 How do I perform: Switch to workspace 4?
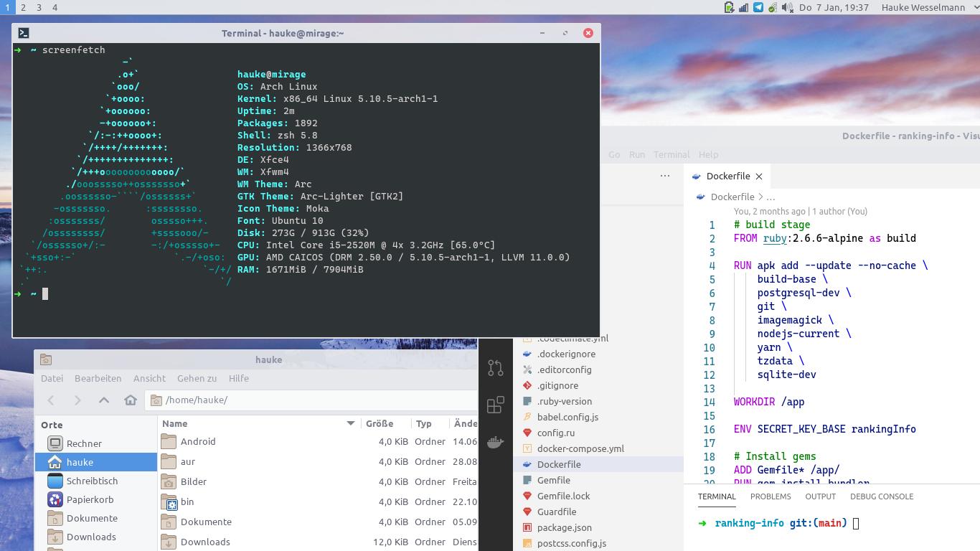(x=55, y=7)
